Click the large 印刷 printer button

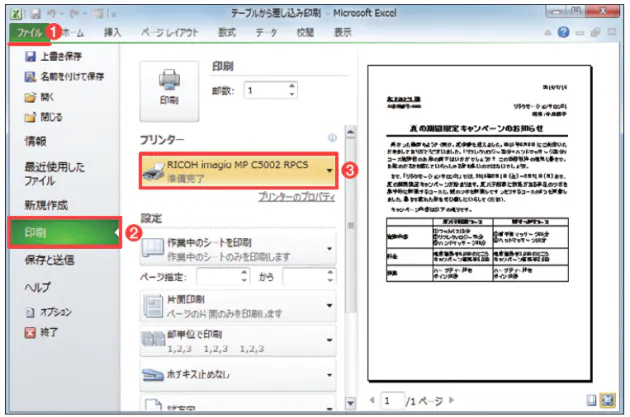coord(169,91)
